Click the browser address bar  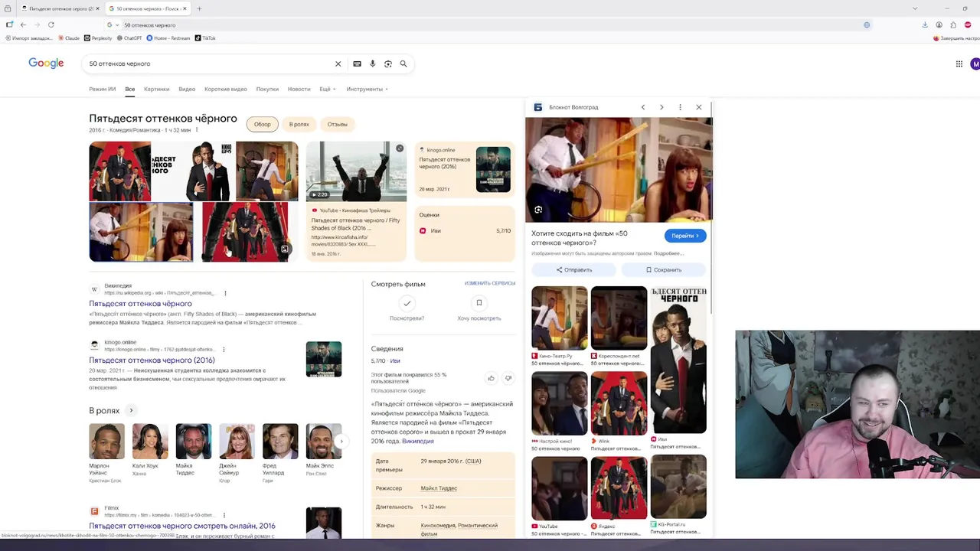coord(490,24)
